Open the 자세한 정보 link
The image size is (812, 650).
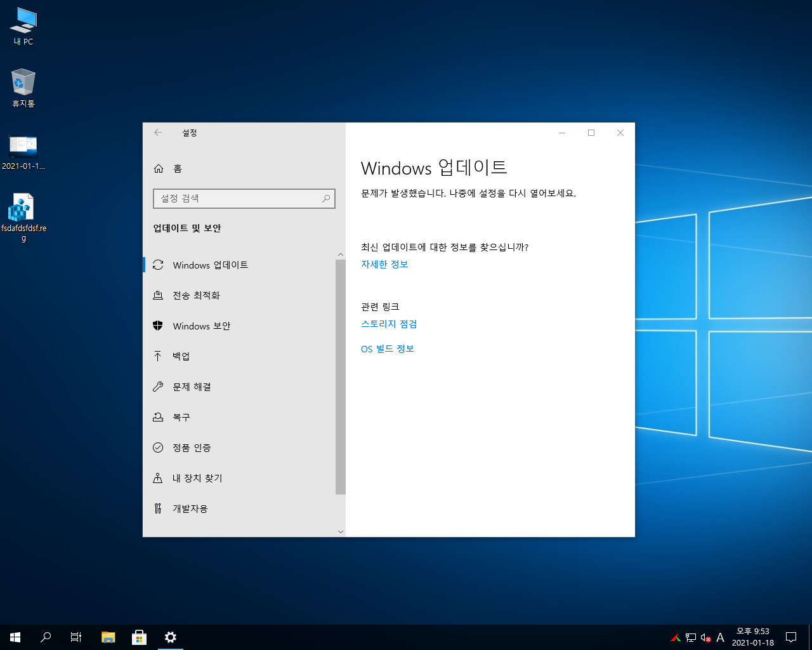(384, 265)
